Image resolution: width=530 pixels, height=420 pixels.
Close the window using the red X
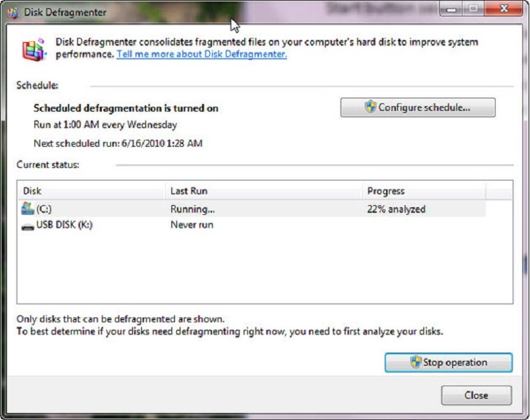(x=502, y=9)
